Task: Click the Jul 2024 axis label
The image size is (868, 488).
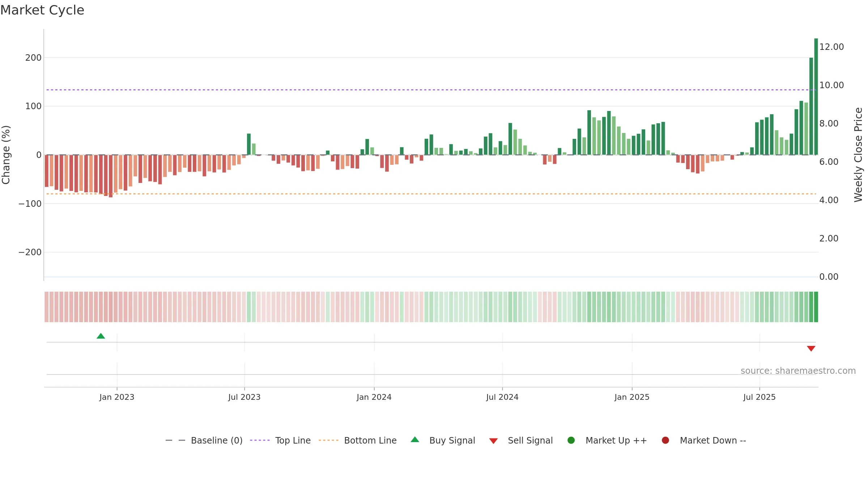Action: 502,397
